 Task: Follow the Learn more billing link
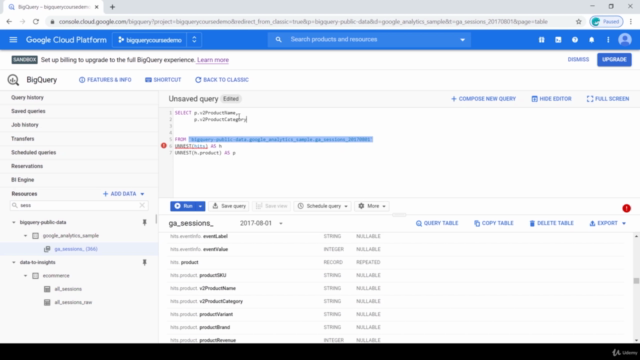coord(213,60)
